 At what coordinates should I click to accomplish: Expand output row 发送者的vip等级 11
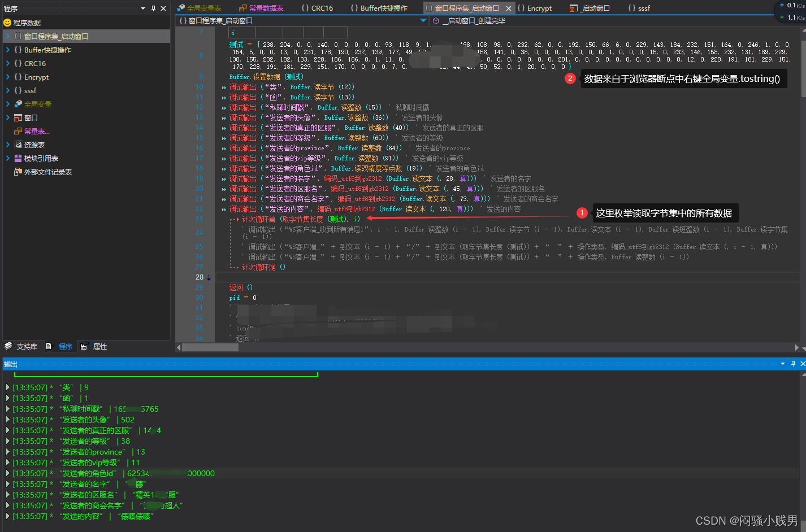(8, 463)
